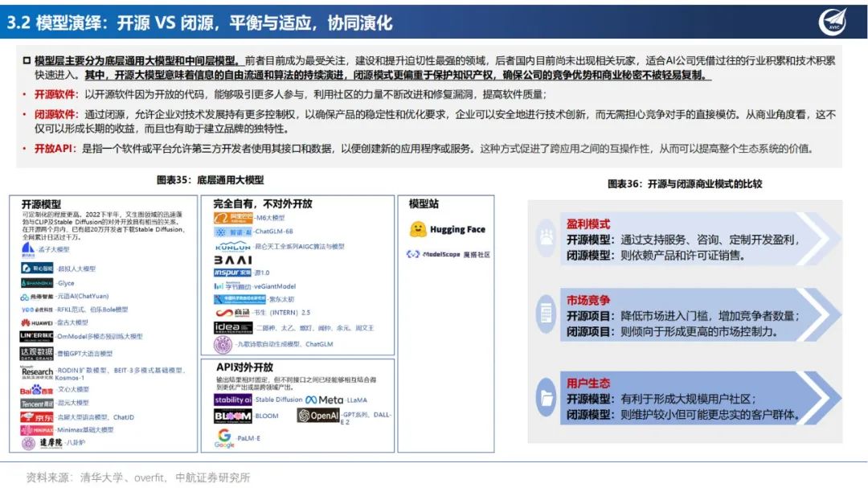
Task: Click the 达观数据 logo
Action: click(36, 354)
